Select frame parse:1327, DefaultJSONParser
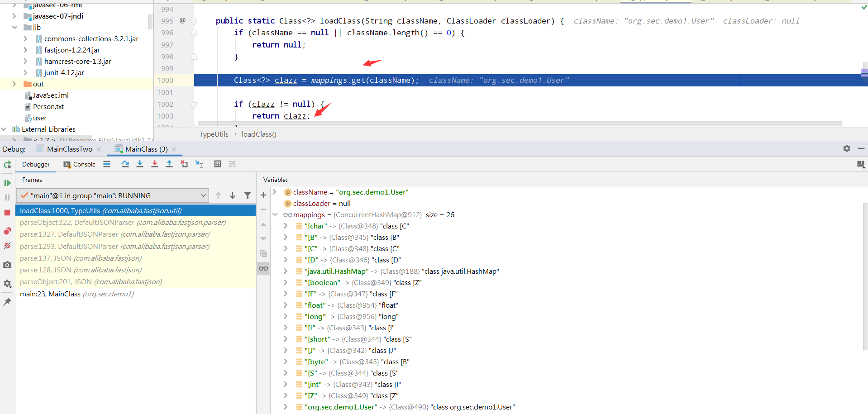Screen dimensions: 868x414 [136, 234]
